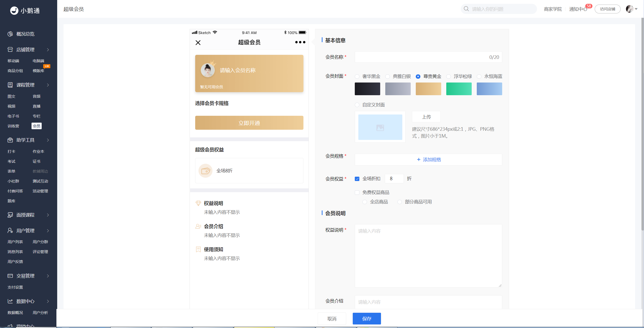The height and width of the screenshot is (328, 644).
Task: Click the 概况总览 overview icon
Action: tap(10, 34)
